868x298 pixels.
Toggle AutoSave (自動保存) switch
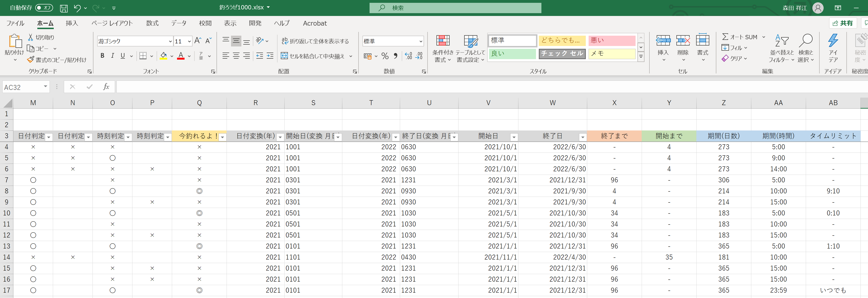pos(44,8)
